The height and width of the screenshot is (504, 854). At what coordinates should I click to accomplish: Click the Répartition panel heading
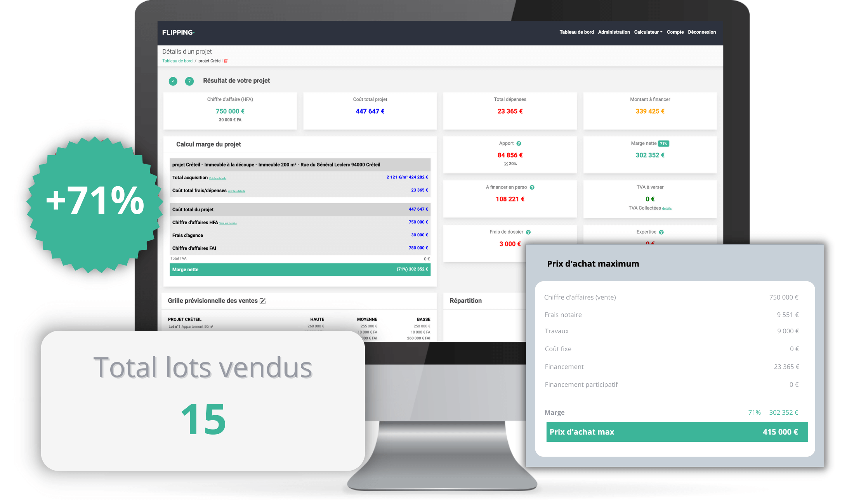pos(465,301)
